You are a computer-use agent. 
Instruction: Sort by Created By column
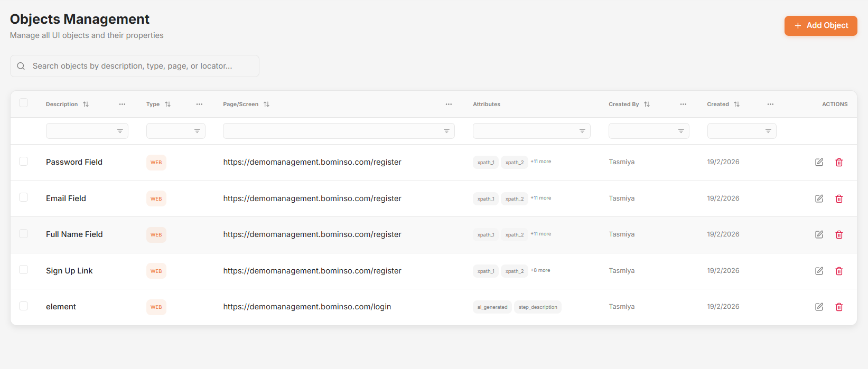[647, 105]
